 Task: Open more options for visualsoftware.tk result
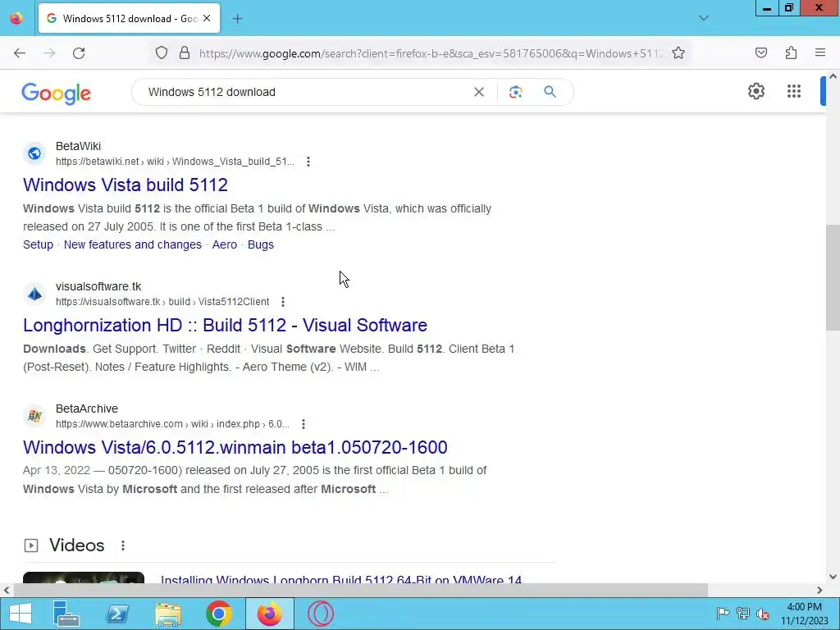tap(283, 302)
